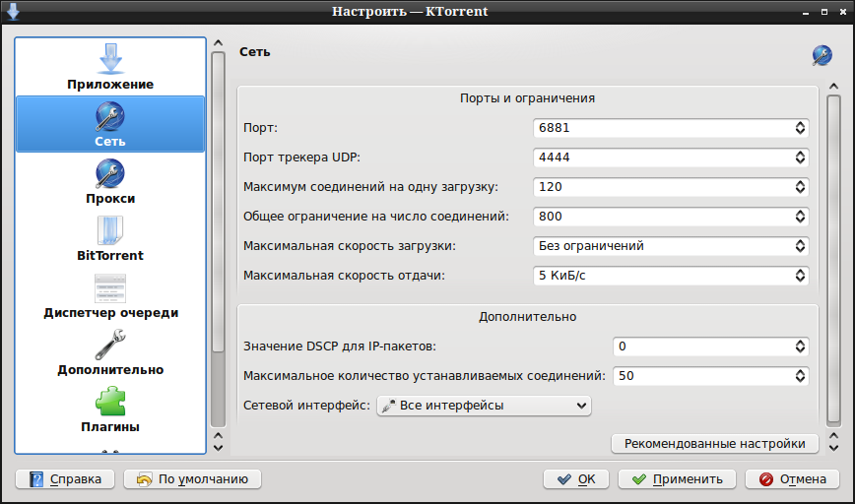Image resolution: width=855 pixels, height=504 pixels.
Task: Confirm with the OK button
Action: [x=576, y=479]
